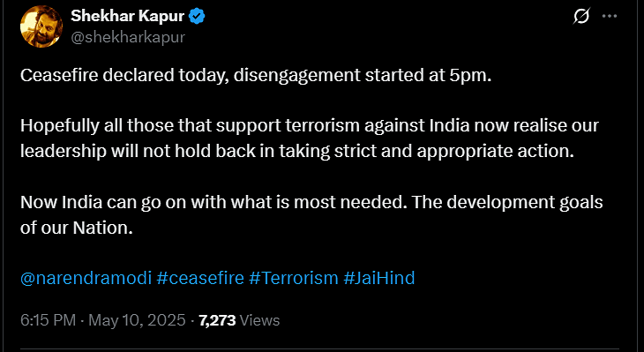Screen dimensions: 644x352
Task: Open Grok explain icon on the post
Action: [x=581, y=17]
